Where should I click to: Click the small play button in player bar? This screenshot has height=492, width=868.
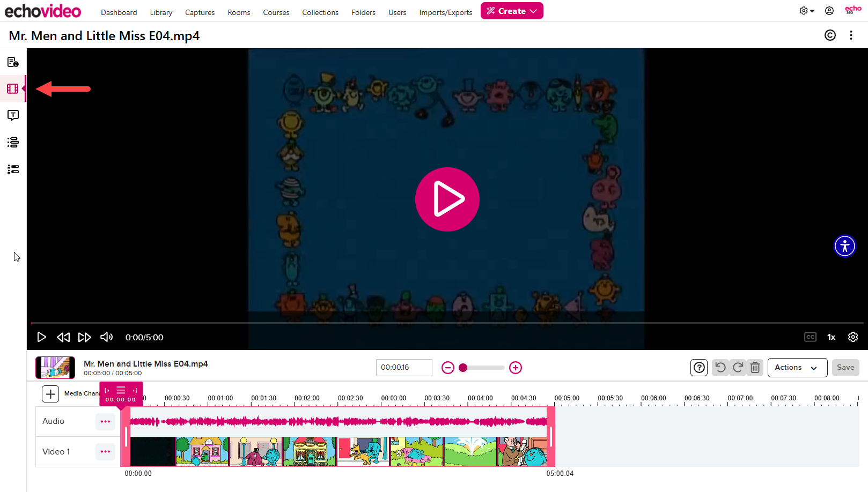41,337
